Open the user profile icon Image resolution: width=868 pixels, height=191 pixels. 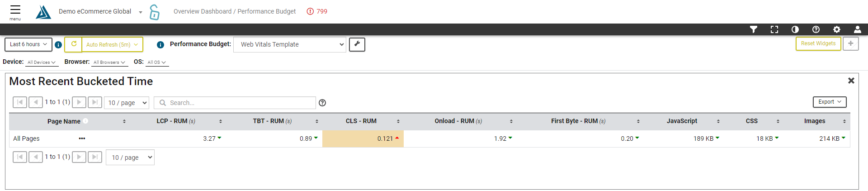pos(857,29)
